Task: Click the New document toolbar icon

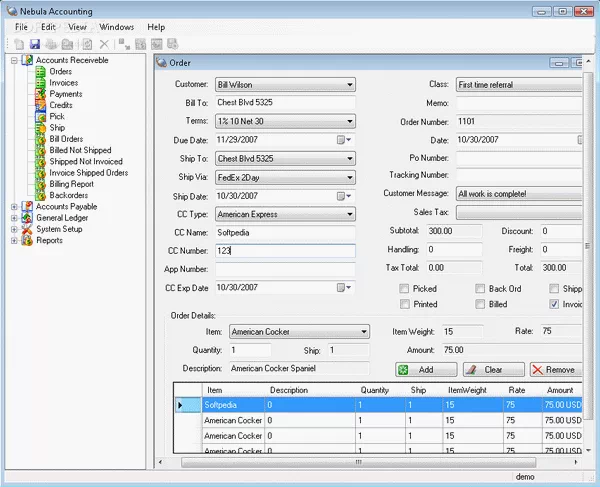Action: pos(19,44)
